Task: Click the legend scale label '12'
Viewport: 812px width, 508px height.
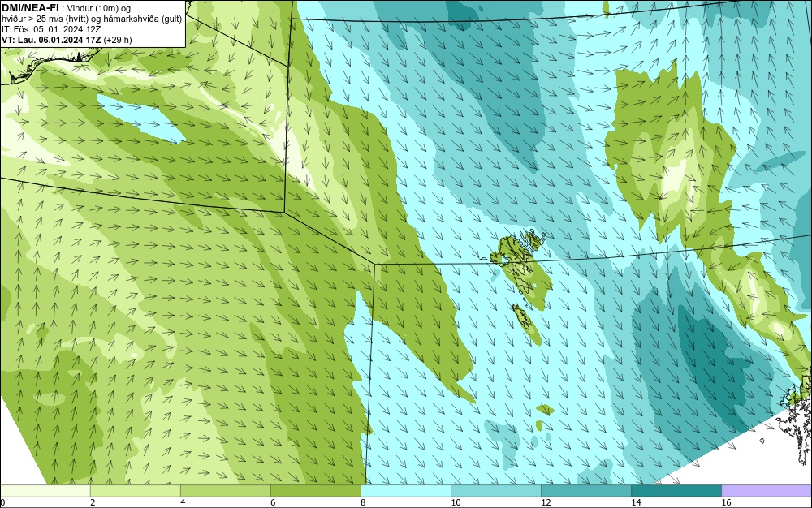Action: pos(546,502)
